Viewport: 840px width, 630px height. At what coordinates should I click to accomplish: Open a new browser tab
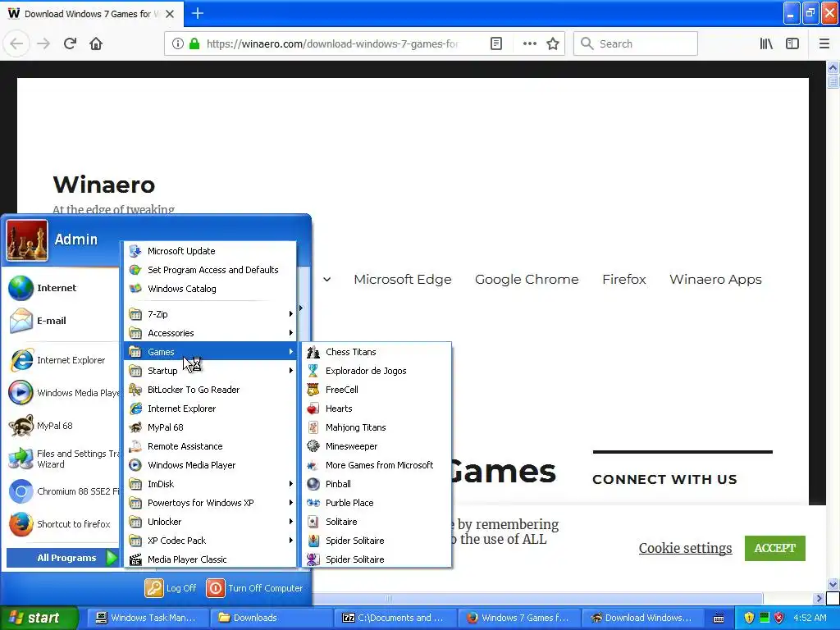(x=197, y=13)
